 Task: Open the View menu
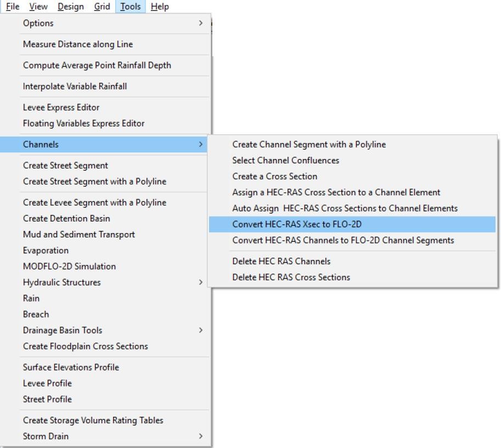click(38, 7)
